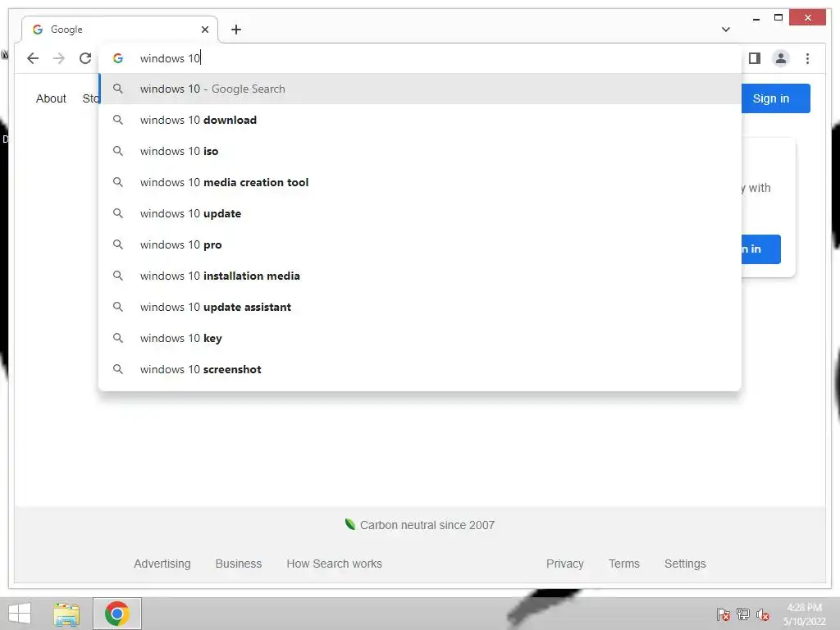Viewport: 840px width, 630px height.
Task: Click the Chrome icon in the taskbar
Action: (x=117, y=614)
